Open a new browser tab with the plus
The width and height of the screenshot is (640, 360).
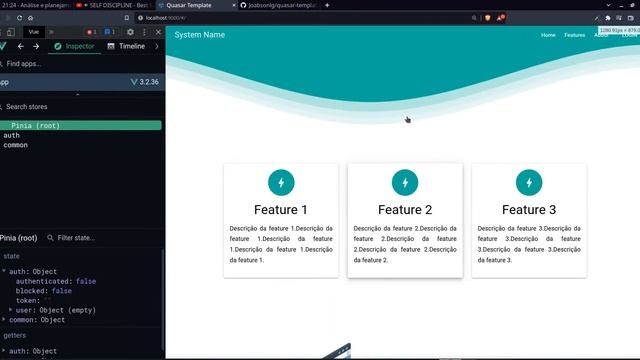(327, 5)
